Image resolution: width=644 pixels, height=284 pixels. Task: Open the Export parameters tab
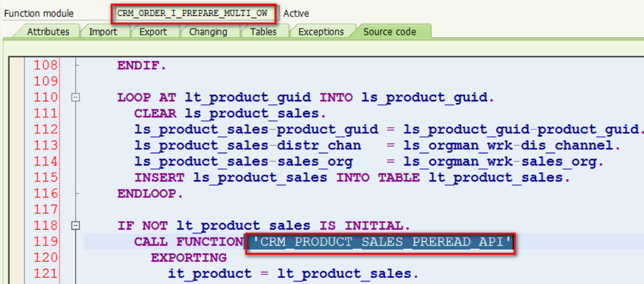153,32
